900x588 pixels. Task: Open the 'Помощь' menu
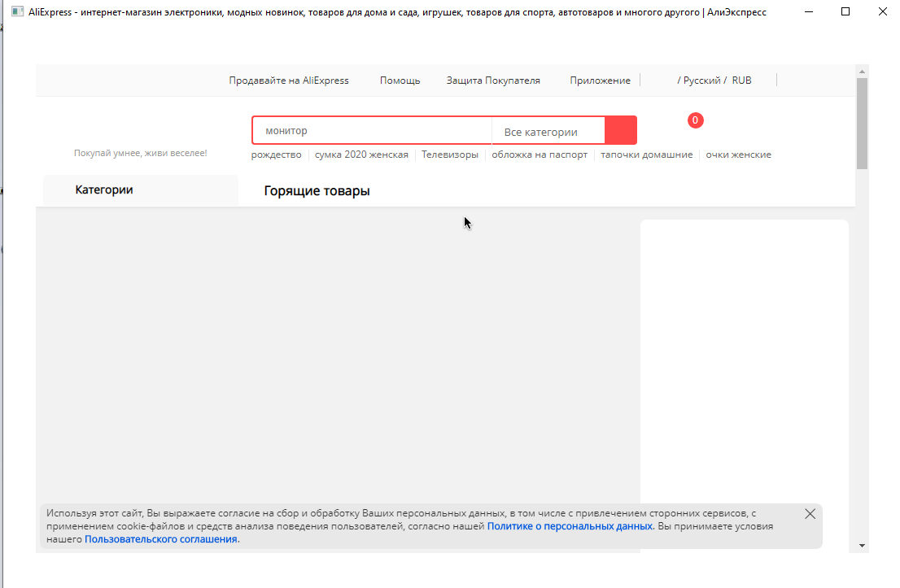400,81
